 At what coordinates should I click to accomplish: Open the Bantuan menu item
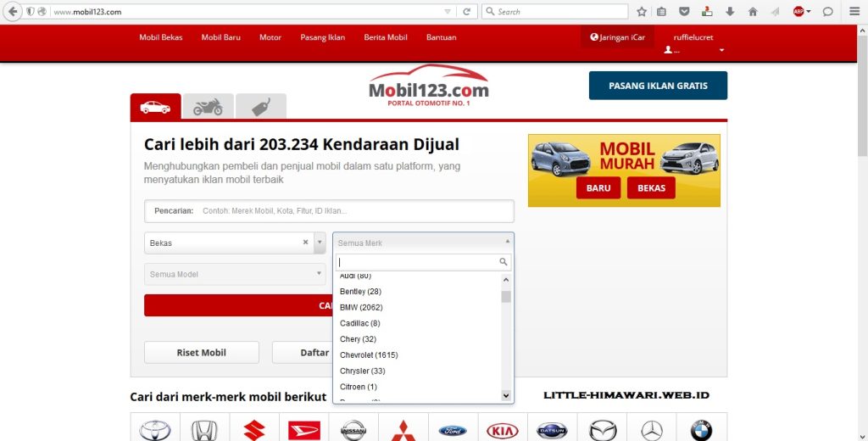pos(441,37)
